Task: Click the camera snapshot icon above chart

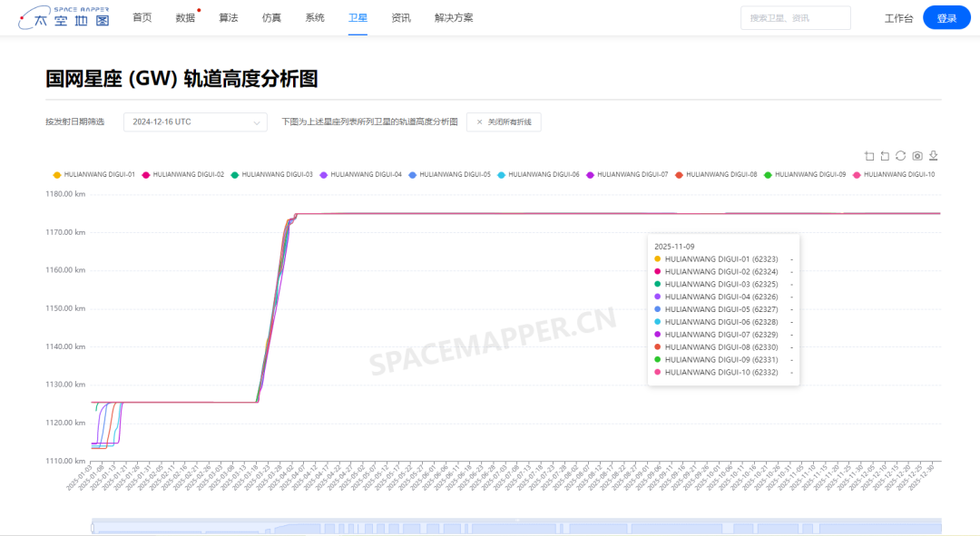Action: coord(916,156)
